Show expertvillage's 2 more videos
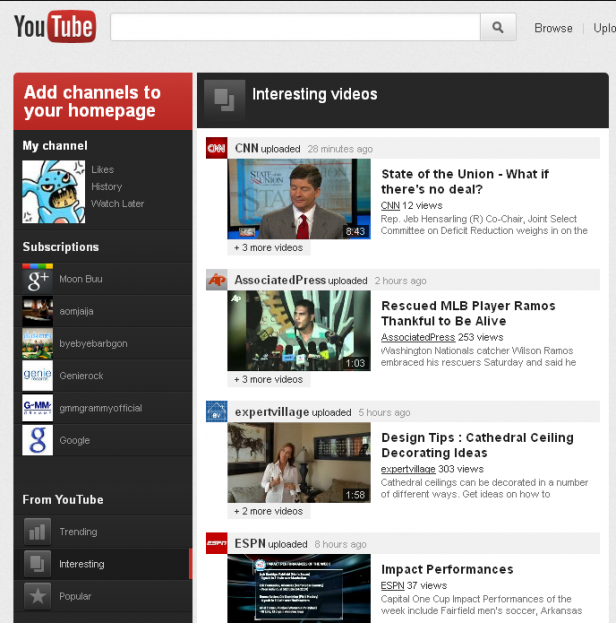The height and width of the screenshot is (623, 616). (x=268, y=511)
